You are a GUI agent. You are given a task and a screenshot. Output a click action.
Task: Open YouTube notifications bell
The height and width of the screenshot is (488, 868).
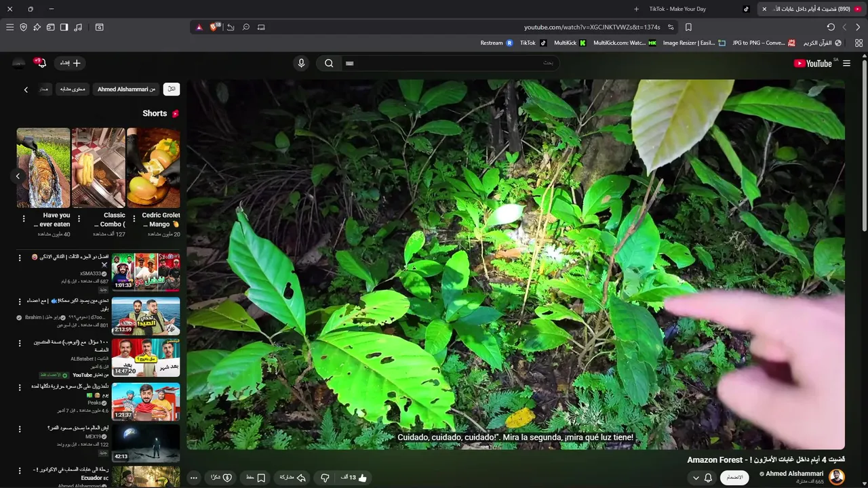[x=41, y=63]
